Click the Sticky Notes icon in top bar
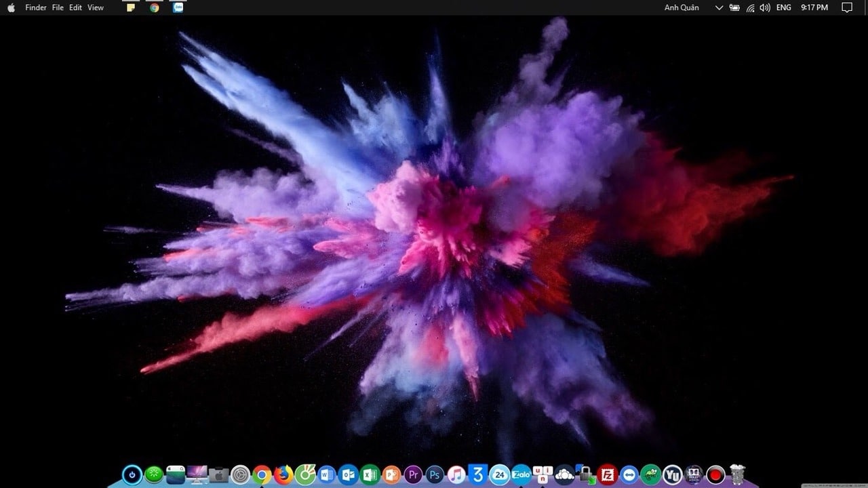 click(131, 7)
